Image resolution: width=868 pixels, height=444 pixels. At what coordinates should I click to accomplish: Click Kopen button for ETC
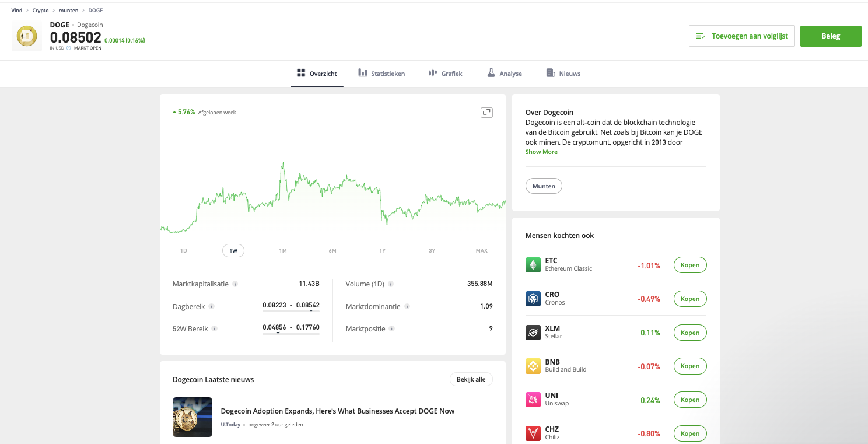(x=690, y=265)
